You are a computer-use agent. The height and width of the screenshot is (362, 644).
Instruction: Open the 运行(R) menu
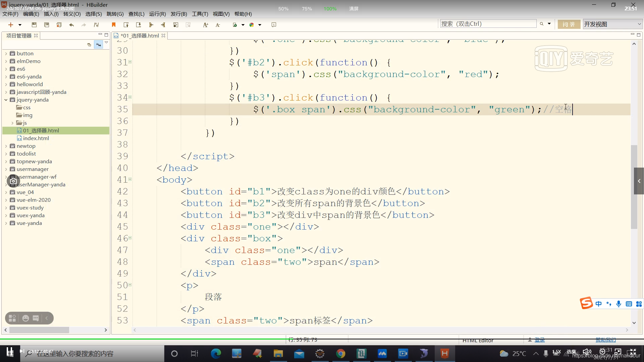tap(157, 14)
